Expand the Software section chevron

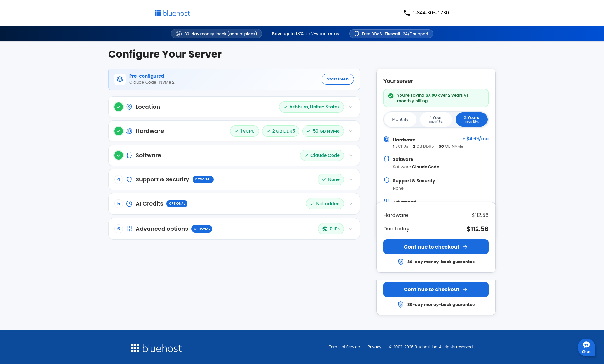[351, 155]
